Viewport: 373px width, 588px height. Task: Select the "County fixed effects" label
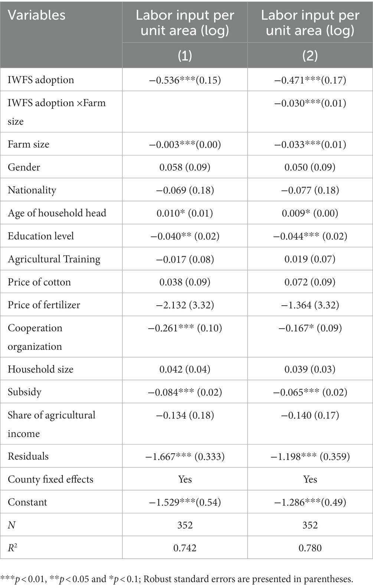50,479
